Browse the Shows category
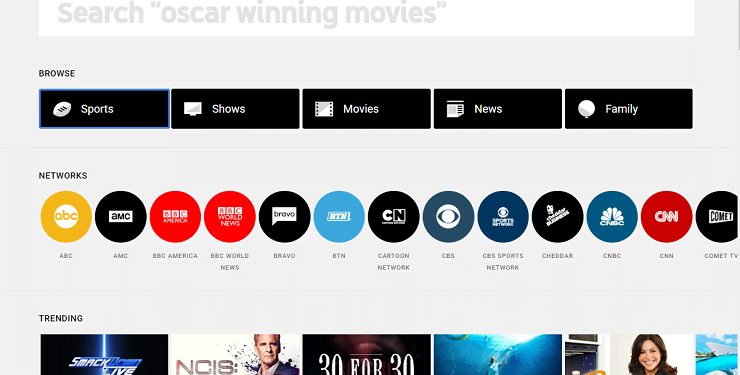This screenshot has height=375, width=740. pos(235,108)
